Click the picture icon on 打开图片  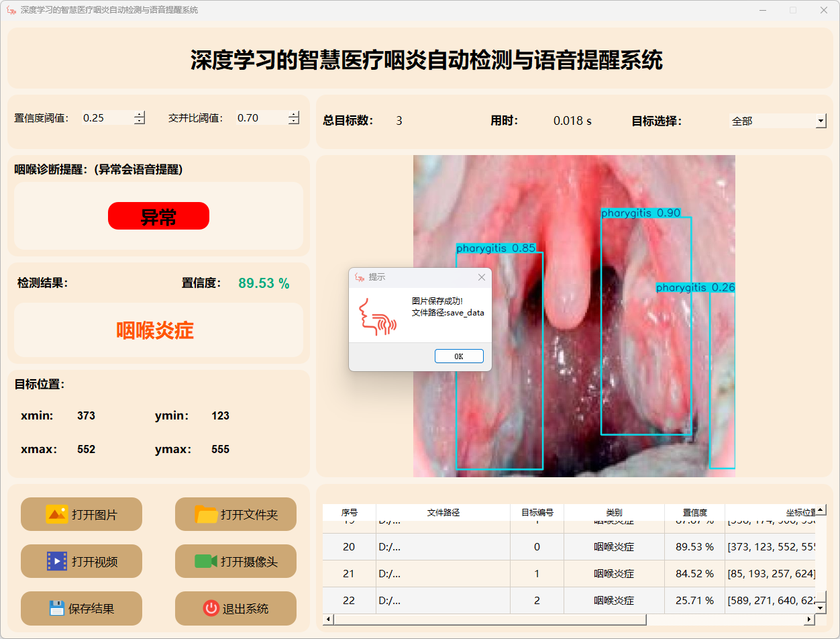(x=56, y=514)
